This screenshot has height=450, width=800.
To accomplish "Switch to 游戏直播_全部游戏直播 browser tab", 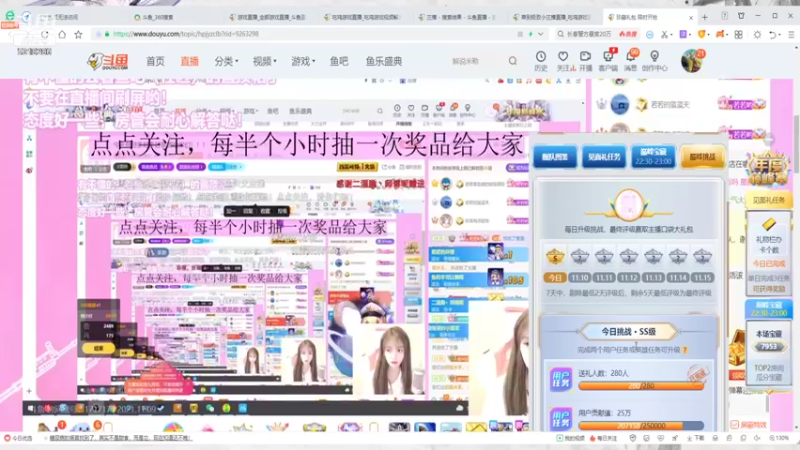I will [270, 17].
